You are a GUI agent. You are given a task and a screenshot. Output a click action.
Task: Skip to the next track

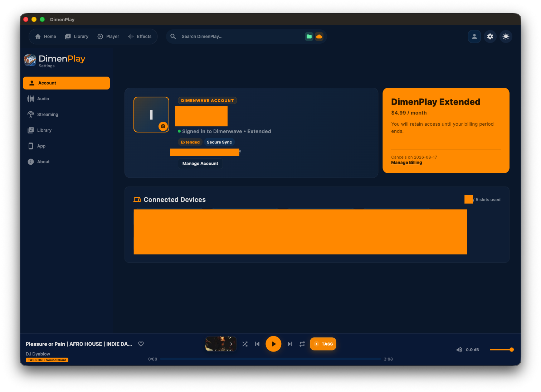290,344
